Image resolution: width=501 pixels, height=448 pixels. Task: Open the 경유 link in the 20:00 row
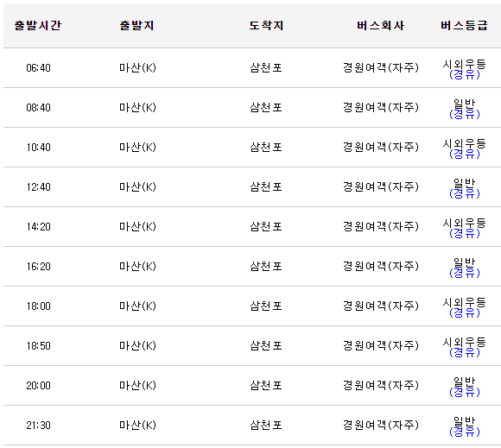pyautogui.click(x=464, y=393)
